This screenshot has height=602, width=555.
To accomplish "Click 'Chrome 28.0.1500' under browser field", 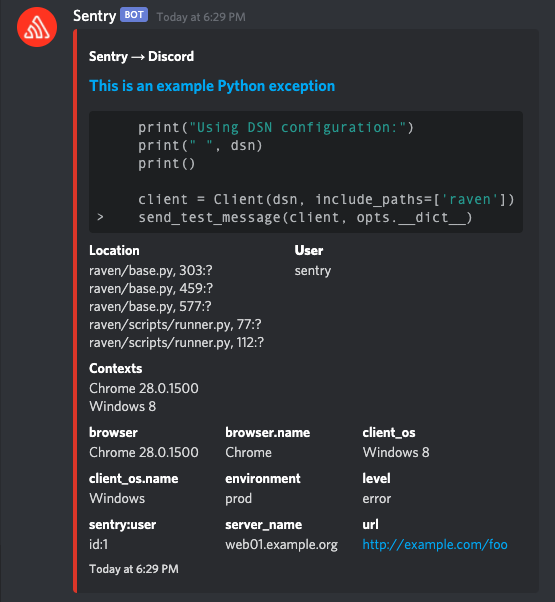I will [144, 452].
